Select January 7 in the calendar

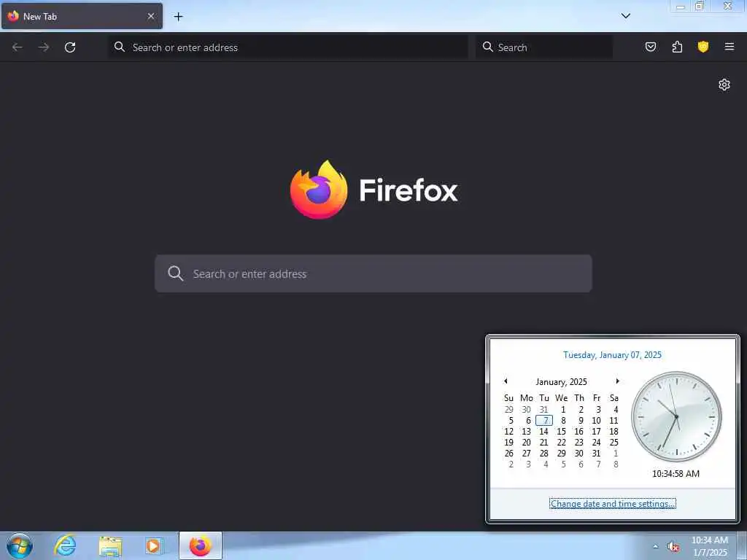click(x=544, y=421)
